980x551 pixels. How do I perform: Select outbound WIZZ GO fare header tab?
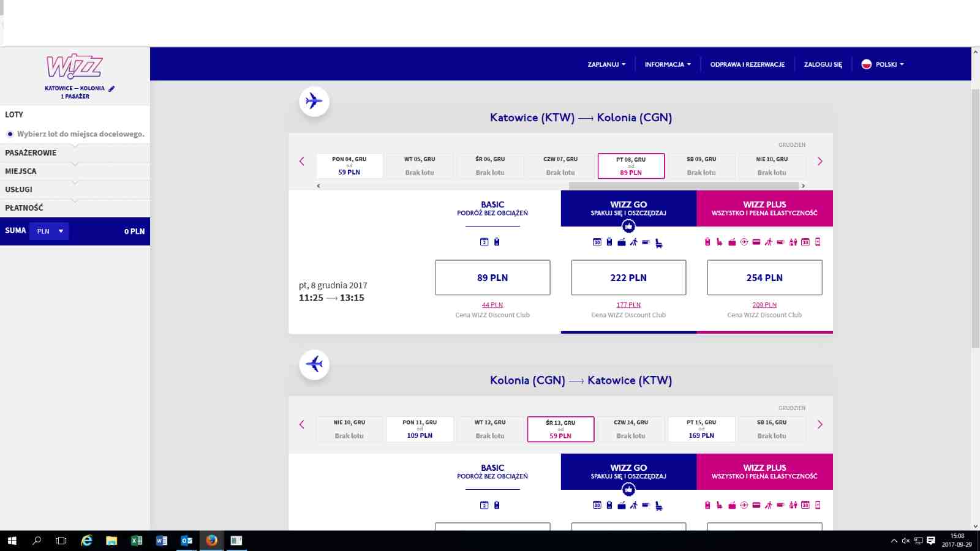(628, 208)
